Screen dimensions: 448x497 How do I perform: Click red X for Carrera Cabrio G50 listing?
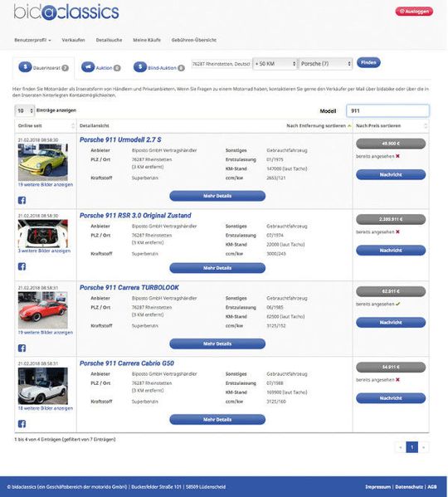pyautogui.click(x=397, y=380)
